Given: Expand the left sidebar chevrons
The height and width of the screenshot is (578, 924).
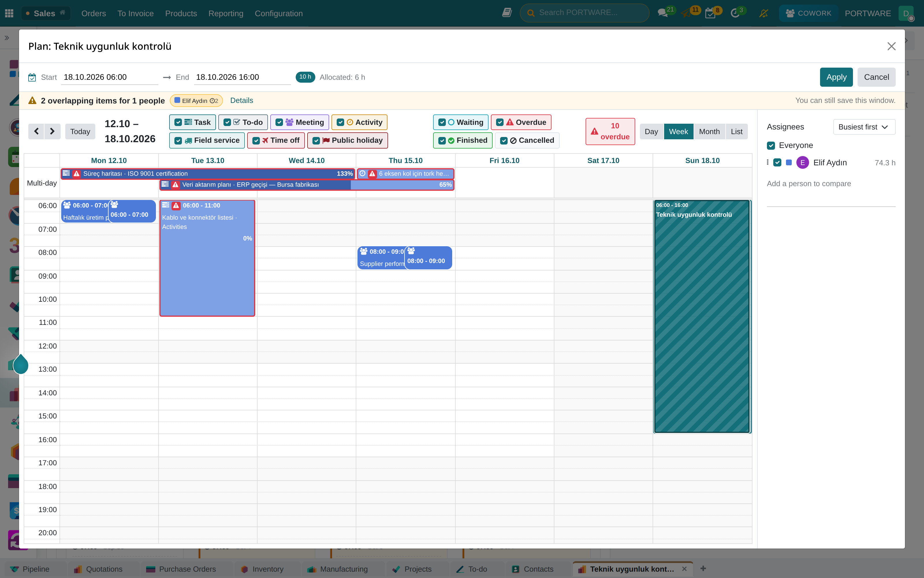Looking at the screenshot, I should point(6,38).
